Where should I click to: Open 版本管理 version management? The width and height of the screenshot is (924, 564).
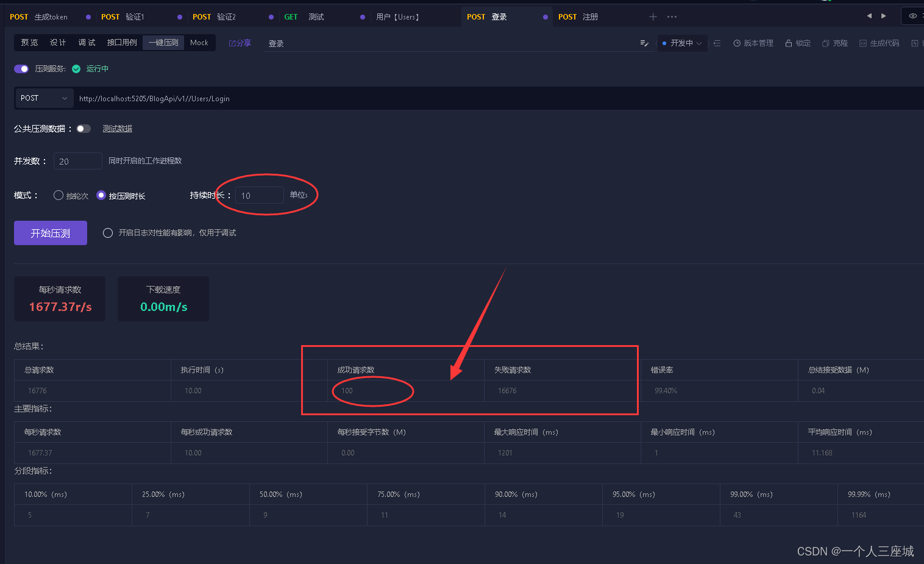tap(753, 43)
